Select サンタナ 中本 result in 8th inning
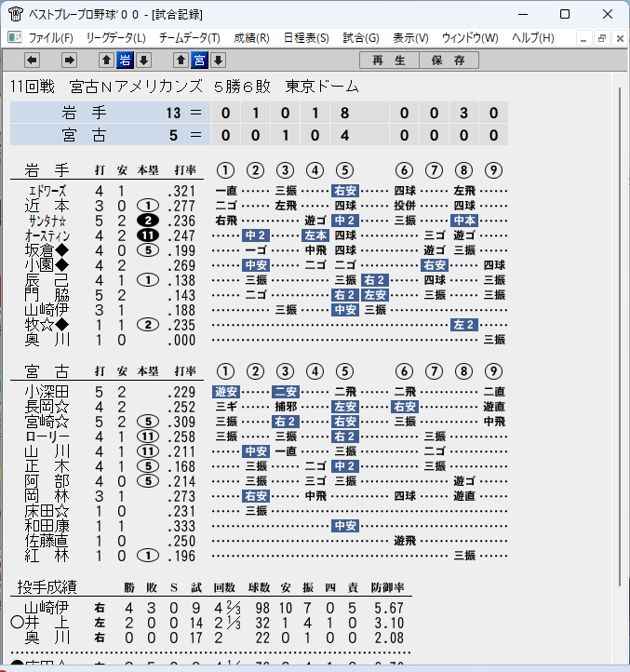Image resolution: width=630 pixels, height=672 pixels. 464,221
